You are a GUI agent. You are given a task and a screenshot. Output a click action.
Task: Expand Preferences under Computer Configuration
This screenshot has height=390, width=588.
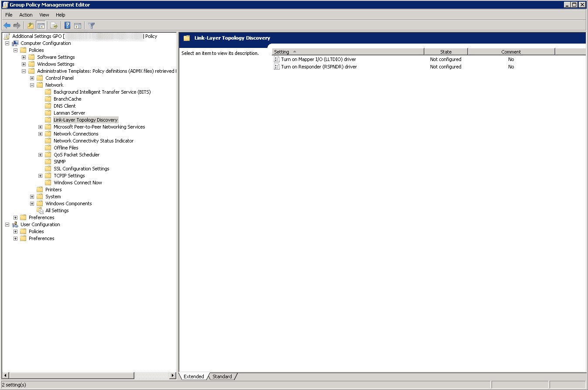15,217
